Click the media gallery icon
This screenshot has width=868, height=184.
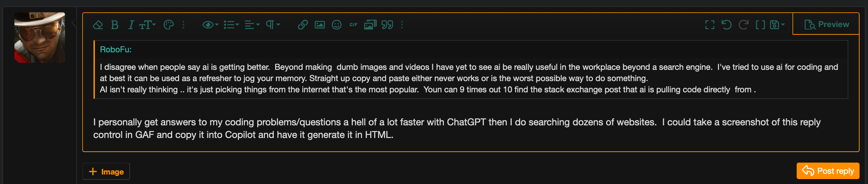(370, 25)
